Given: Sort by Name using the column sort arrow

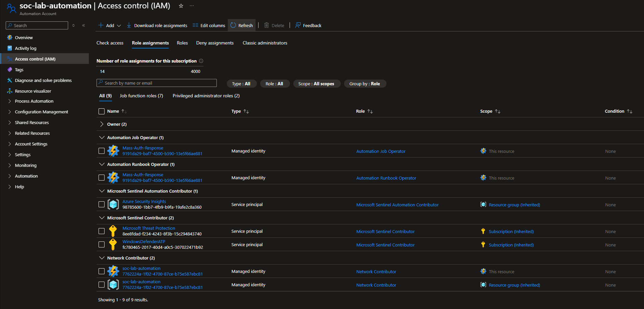Looking at the screenshot, I should (x=124, y=111).
